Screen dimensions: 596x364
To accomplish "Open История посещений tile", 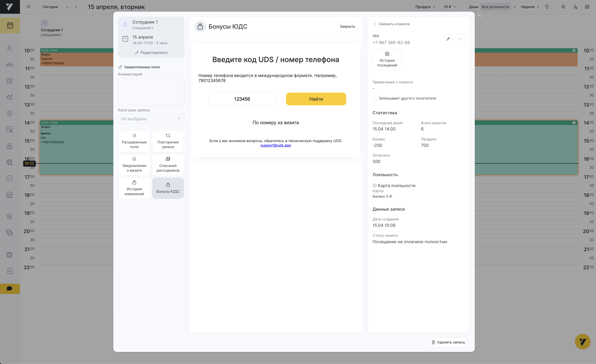I will click(x=387, y=59).
